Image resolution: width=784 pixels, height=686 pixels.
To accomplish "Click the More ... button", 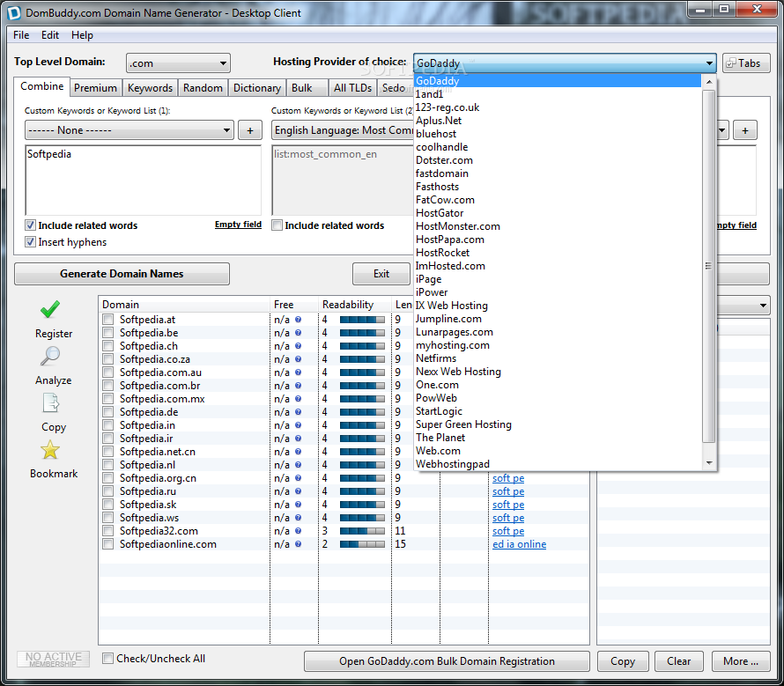I will (x=741, y=661).
